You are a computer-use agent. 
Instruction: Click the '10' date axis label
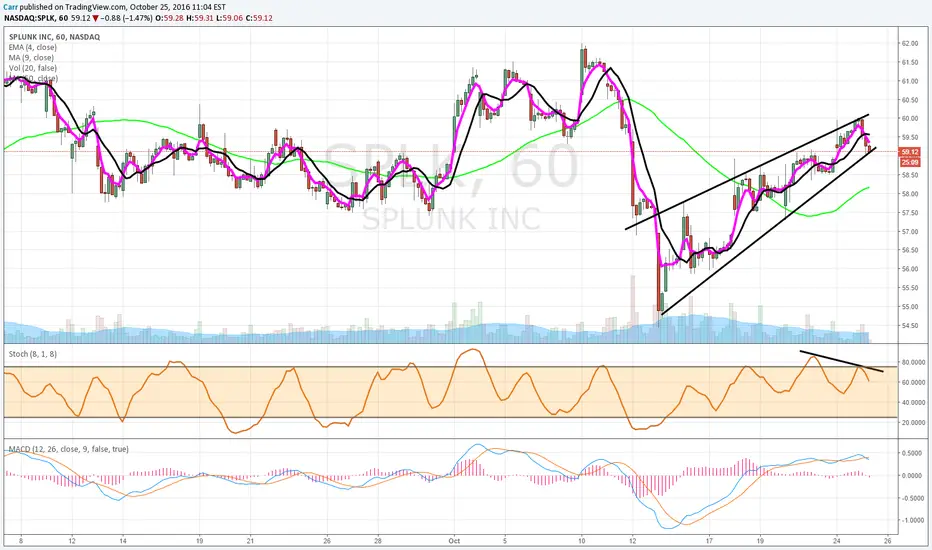(x=582, y=541)
